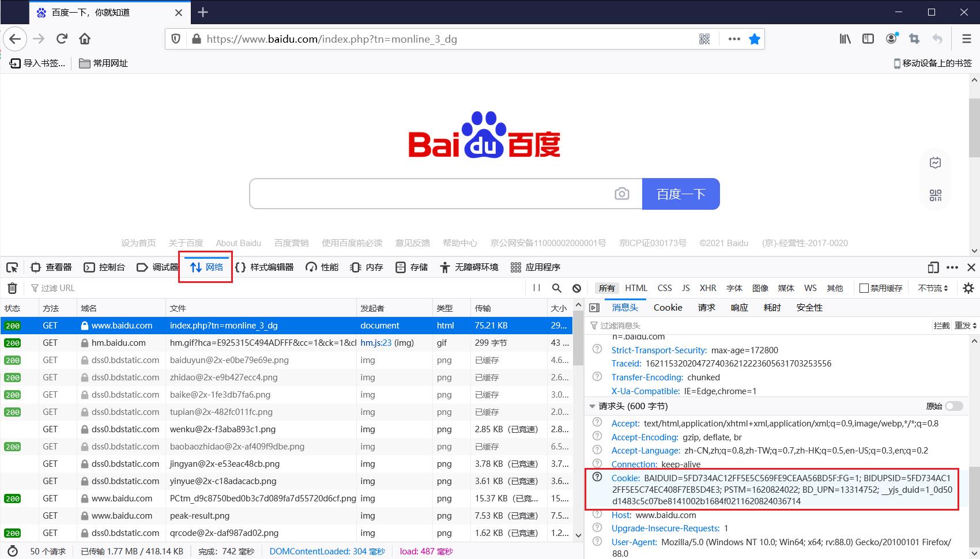Toggle the sidebar icon in toolbar

[868, 39]
